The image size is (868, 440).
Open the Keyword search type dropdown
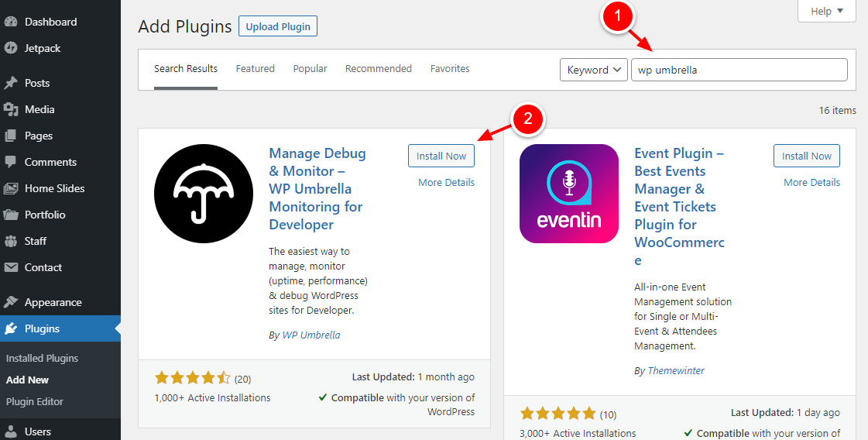pos(594,70)
